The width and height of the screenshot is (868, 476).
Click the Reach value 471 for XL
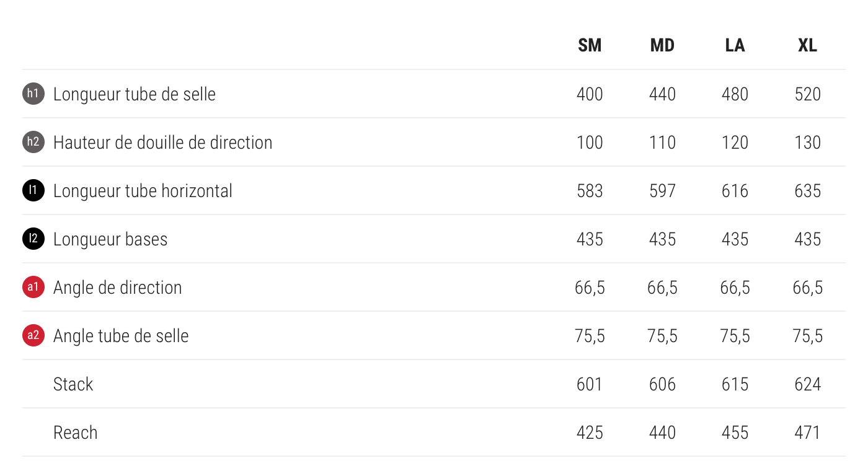(807, 433)
